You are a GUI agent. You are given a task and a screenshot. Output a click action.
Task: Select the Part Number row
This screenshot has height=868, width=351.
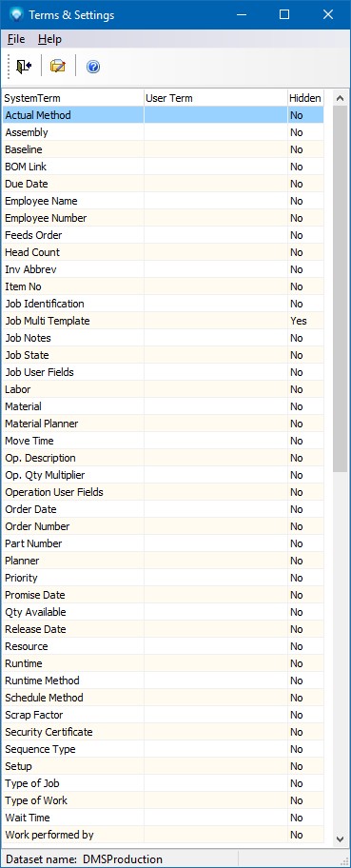[163, 543]
